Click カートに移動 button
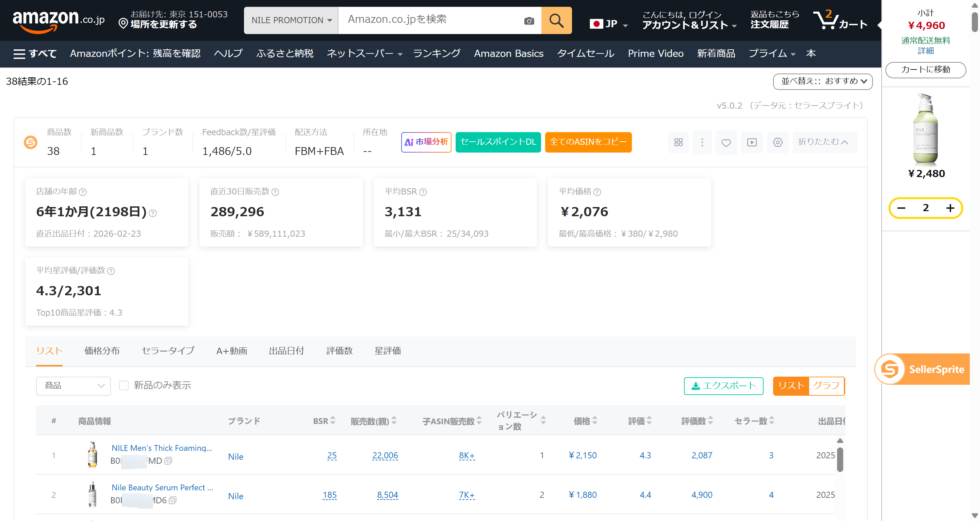 coord(926,70)
